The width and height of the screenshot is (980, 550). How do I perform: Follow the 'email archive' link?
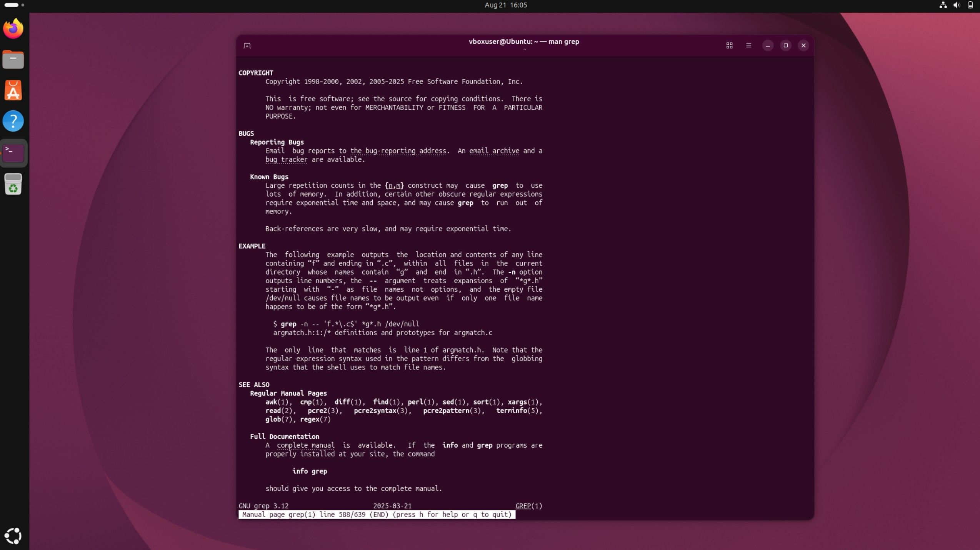coord(494,151)
